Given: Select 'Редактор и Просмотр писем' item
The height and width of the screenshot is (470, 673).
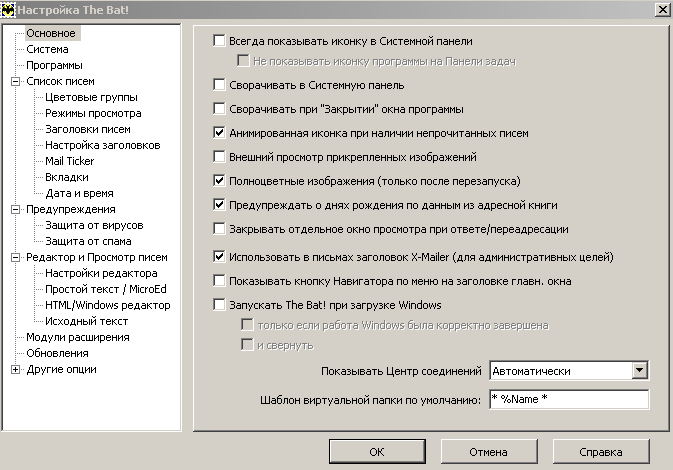Looking at the screenshot, I should point(97,257).
